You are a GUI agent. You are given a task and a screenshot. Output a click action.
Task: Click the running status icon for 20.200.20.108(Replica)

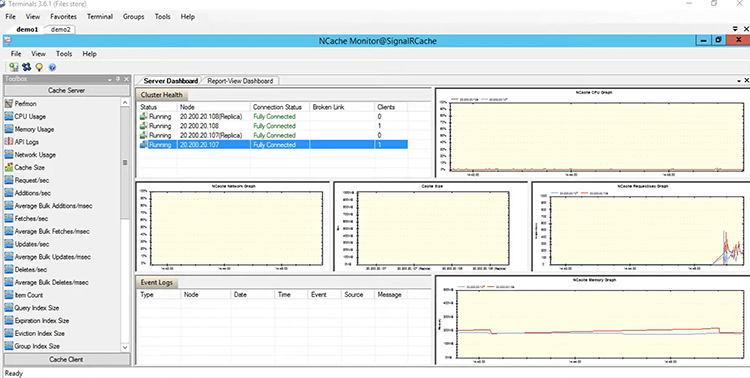tap(143, 116)
